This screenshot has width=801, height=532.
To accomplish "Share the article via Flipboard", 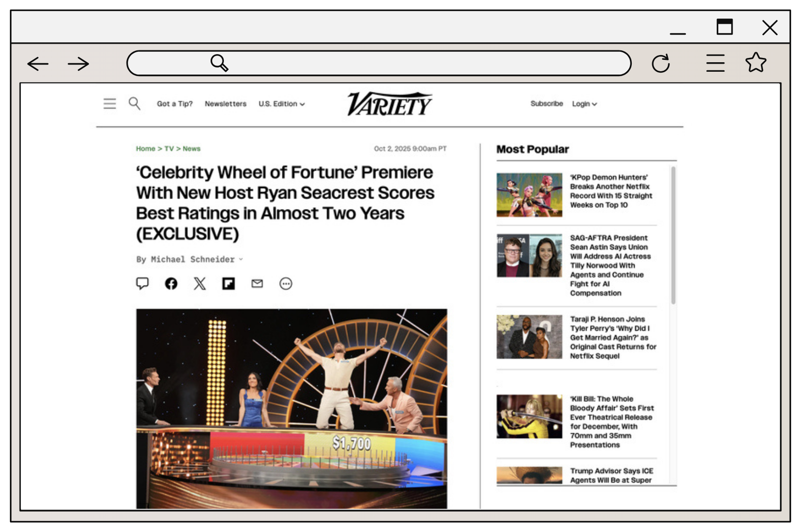I will [x=228, y=284].
